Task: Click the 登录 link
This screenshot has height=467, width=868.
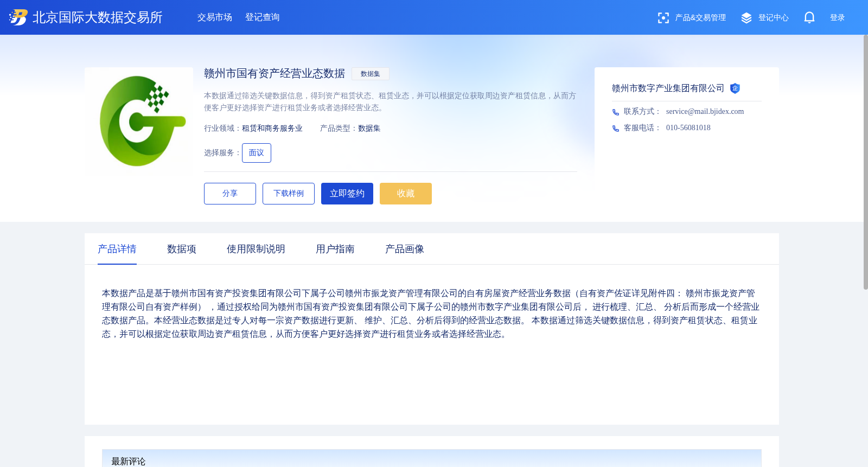Action: 838,18
